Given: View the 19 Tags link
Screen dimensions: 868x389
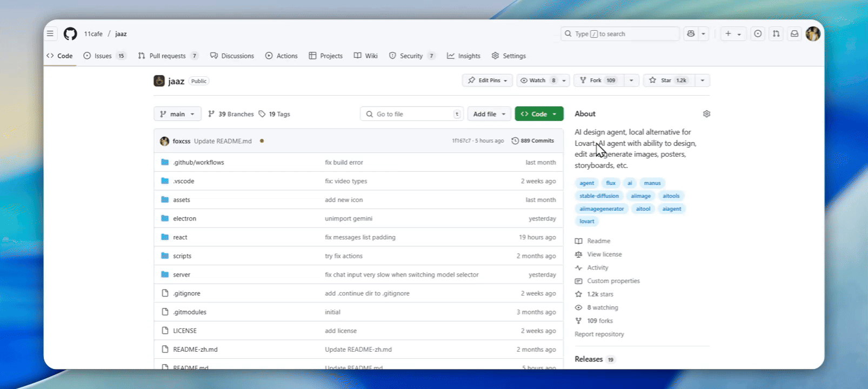Looking at the screenshot, I should (274, 114).
